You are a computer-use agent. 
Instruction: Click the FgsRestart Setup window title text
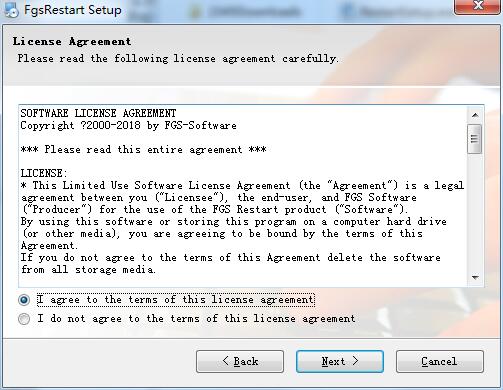point(73,9)
